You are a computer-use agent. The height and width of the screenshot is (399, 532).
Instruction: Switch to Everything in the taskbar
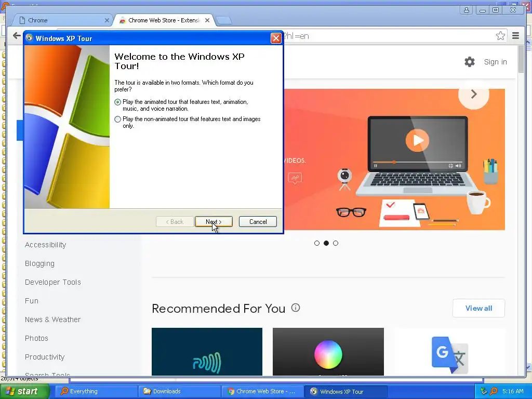point(96,391)
